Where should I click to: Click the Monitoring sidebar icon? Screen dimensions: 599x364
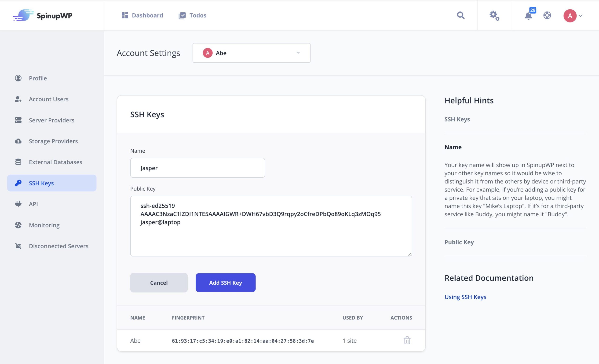point(18,225)
